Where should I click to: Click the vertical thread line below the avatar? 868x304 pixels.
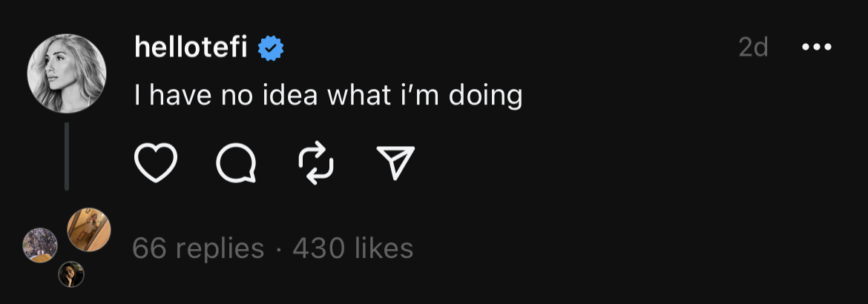67,156
